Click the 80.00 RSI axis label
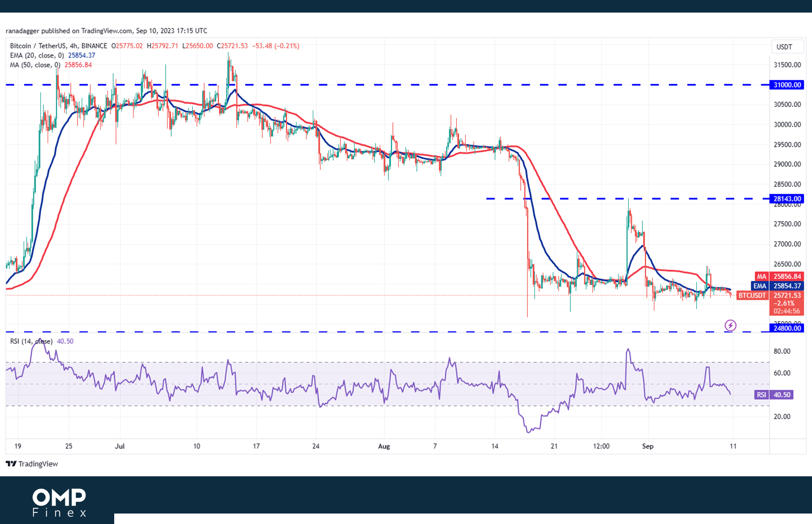The height and width of the screenshot is (524, 812). [782, 351]
